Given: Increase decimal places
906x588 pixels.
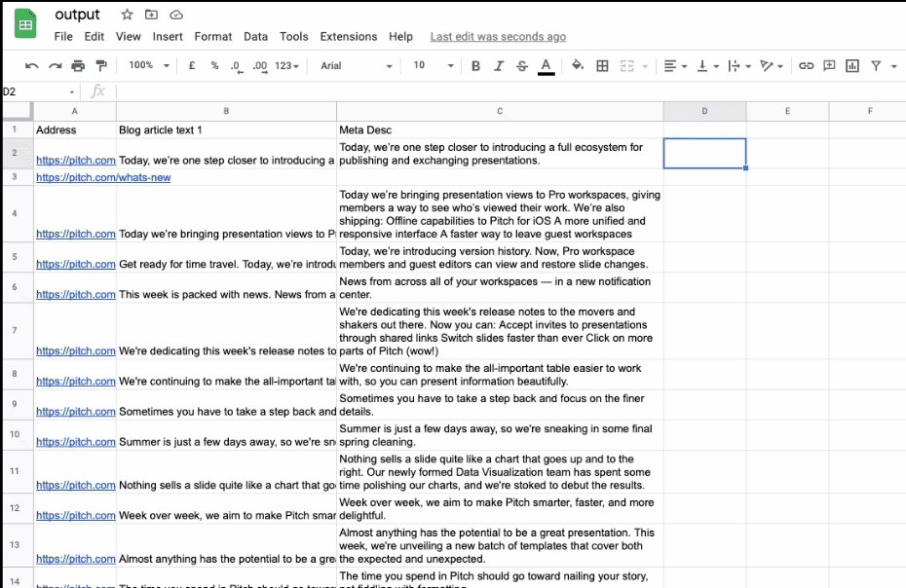Looking at the screenshot, I should pyautogui.click(x=260, y=66).
